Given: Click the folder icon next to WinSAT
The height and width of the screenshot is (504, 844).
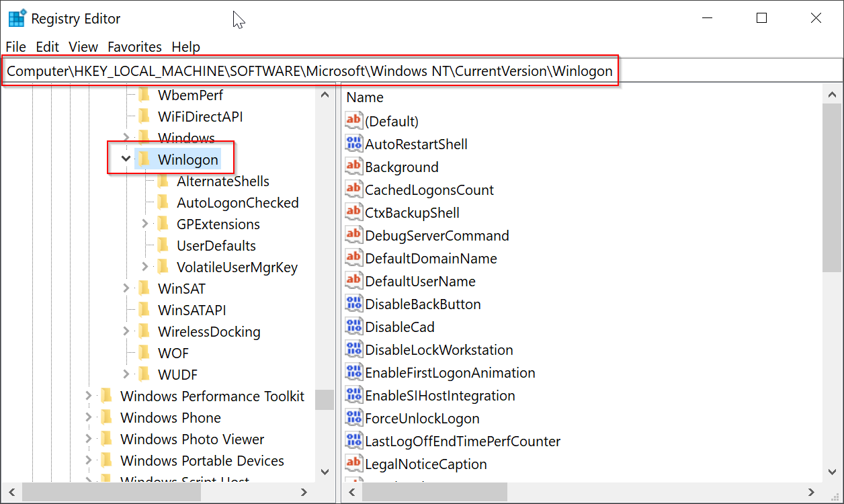Looking at the screenshot, I should coord(144,289).
